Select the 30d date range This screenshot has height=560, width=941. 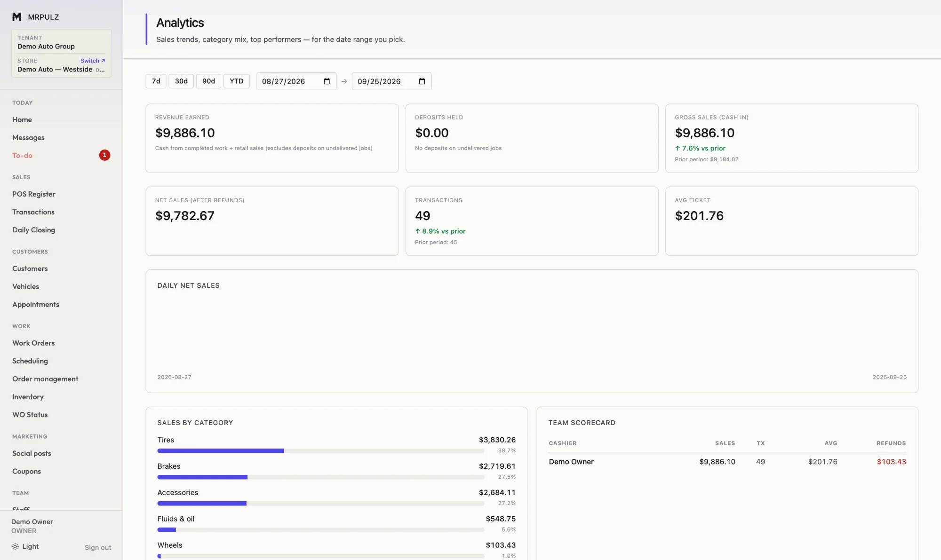coord(181,81)
